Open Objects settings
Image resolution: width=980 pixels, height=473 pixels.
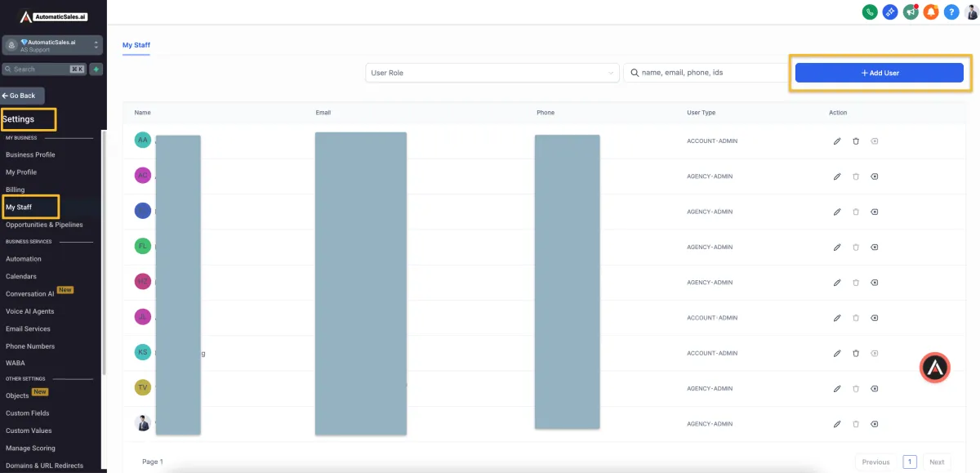17,395
